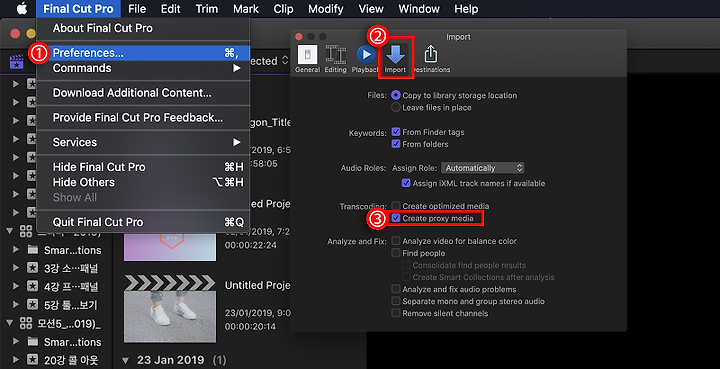
Task: Open the Clip menu
Action: [x=283, y=9]
